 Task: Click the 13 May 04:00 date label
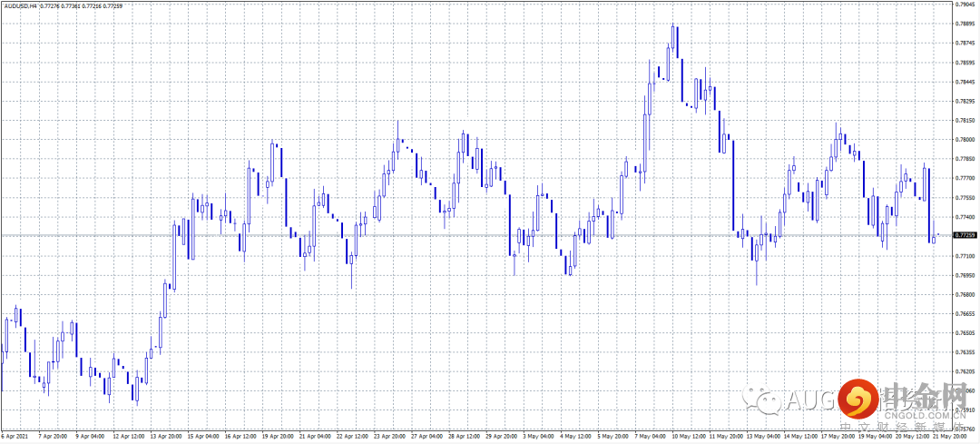coord(764,435)
